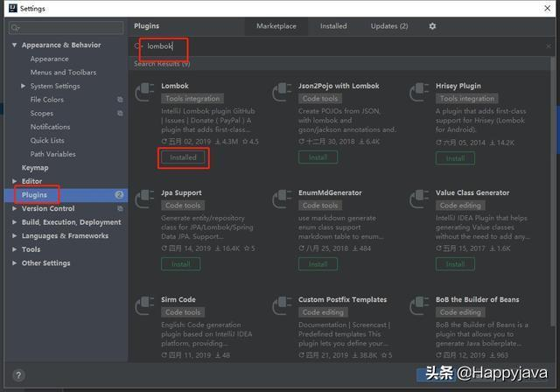Install the EnumMdGenerator plugin
Screen dimensions: 560x392
[318, 264]
